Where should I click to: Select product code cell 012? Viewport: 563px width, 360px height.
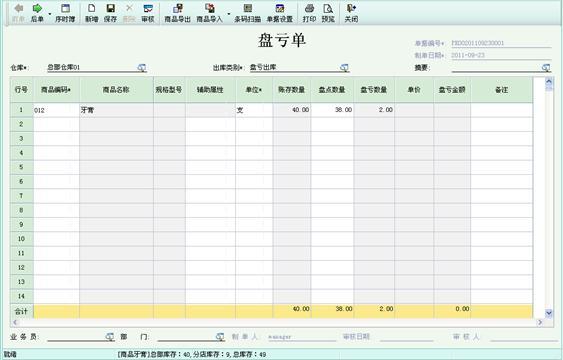pos(56,110)
